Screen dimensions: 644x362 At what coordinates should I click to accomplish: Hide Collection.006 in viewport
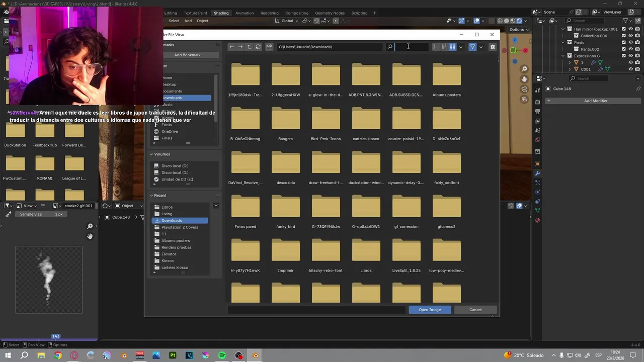630,36
